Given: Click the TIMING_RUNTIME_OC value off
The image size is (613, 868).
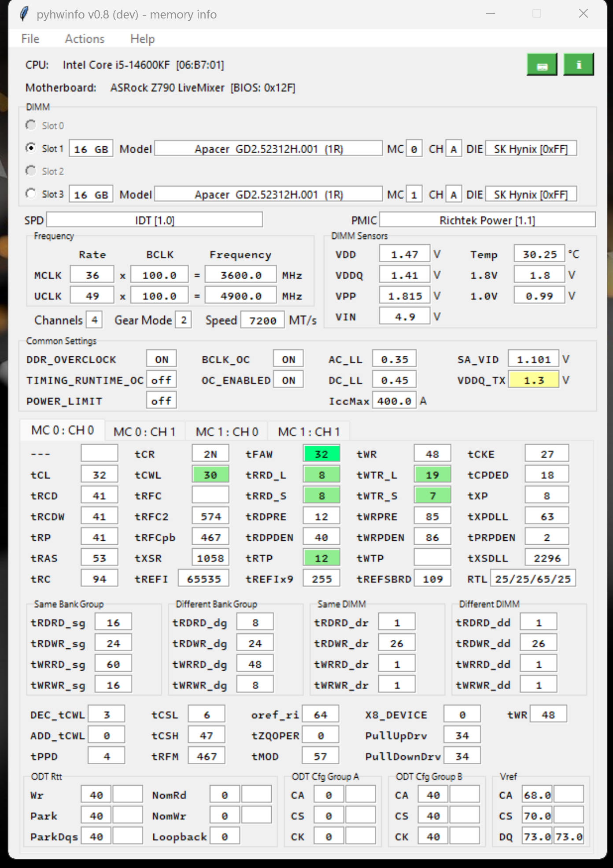Looking at the screenshot, I should tap(162, 380).
